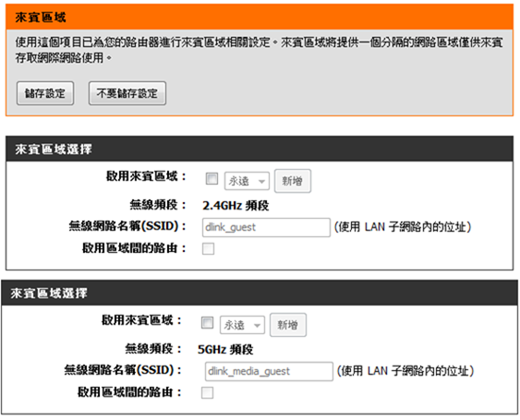Image resolution: width=520 pixels, height=420 pixels.
Task: Click the orange 來賓區域 page title
Action: [41, 18]
